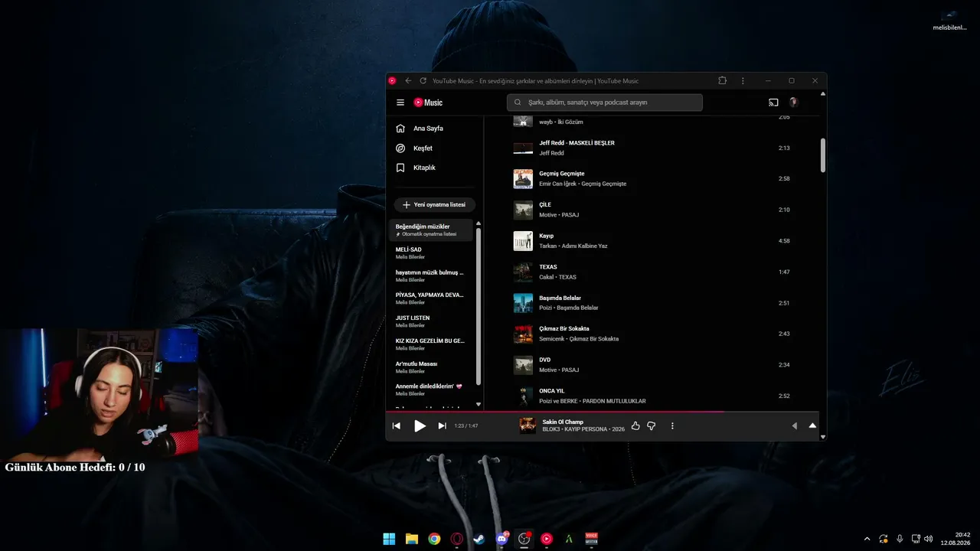
Task: Click the microphone icon in system tray
Action: (900, 539)
